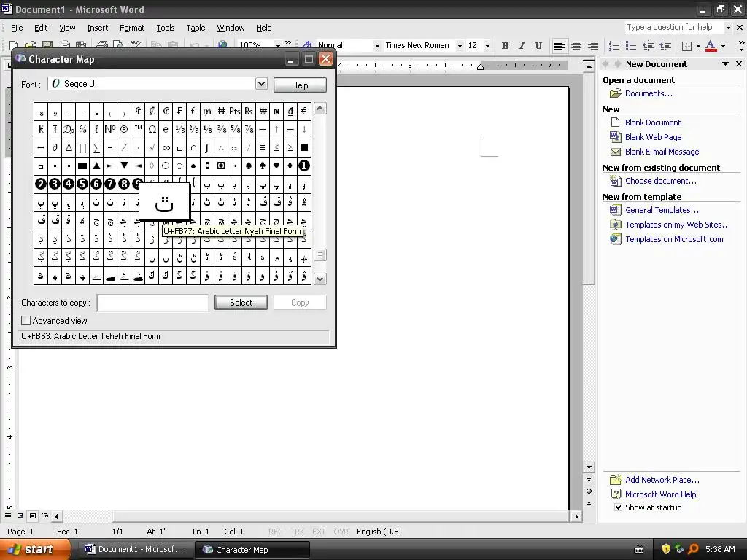Viewport: 747px width, 560px height.
Task: Decrease paragraph indent
Action: [649, 46]
